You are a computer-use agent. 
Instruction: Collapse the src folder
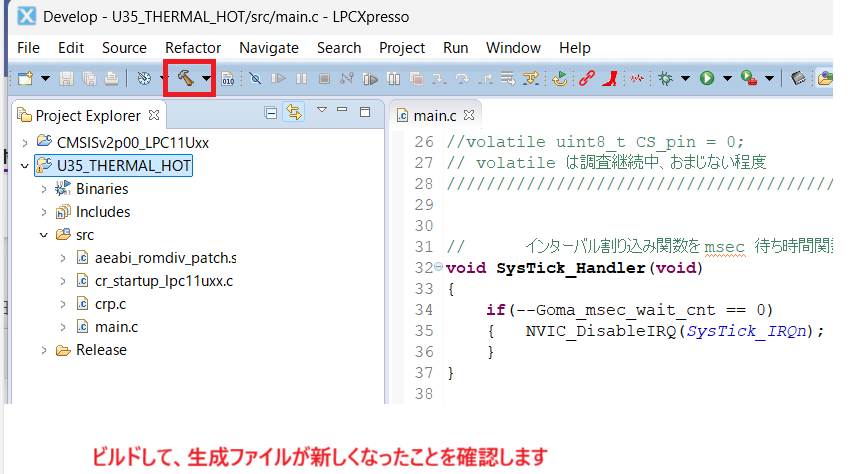[44, 235]
